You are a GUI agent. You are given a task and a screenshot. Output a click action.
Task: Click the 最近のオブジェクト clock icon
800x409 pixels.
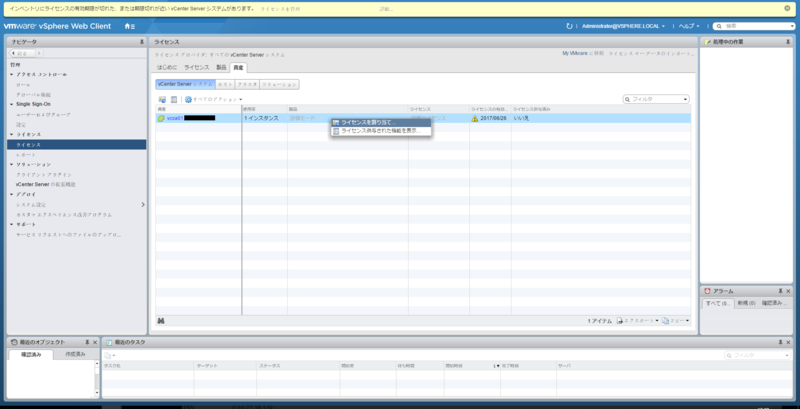[x=14, y=343]
